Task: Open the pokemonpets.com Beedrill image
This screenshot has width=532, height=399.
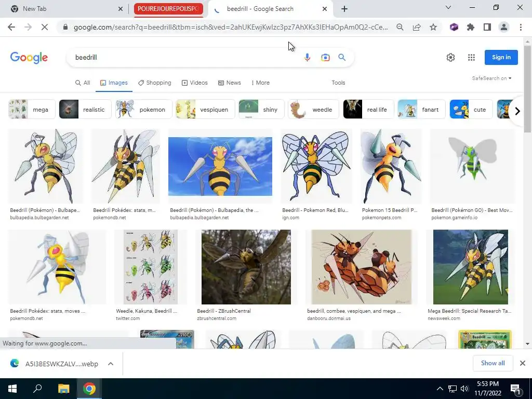Action: tap(391, 166)
